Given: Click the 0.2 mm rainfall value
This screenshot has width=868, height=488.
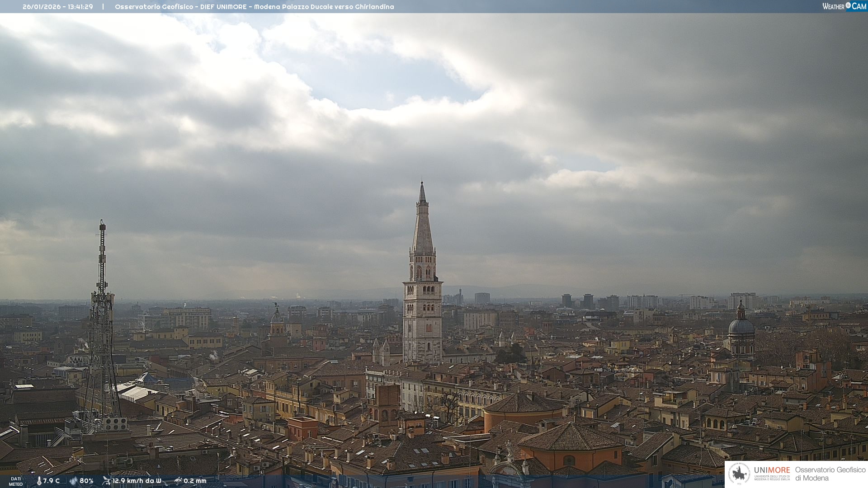Looking at the screenshot, I should [195, 481].
